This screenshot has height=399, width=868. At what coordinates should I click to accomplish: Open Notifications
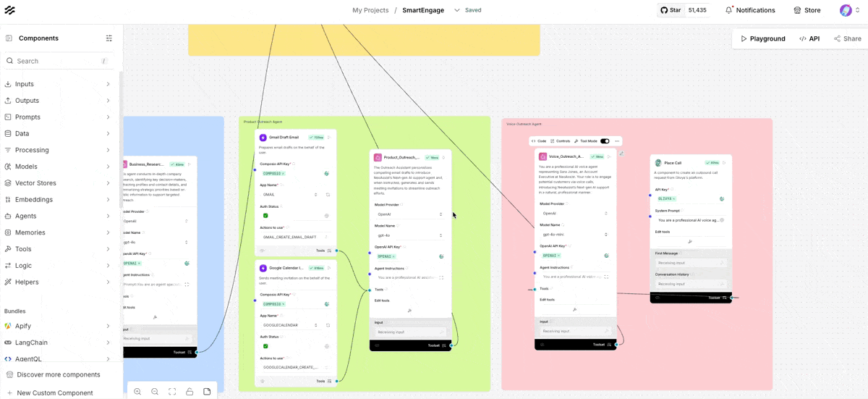[x=750, y=10]
